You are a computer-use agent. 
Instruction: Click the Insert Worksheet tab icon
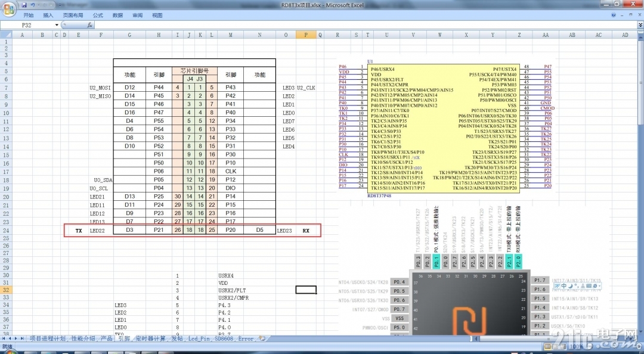pos(262,339)
